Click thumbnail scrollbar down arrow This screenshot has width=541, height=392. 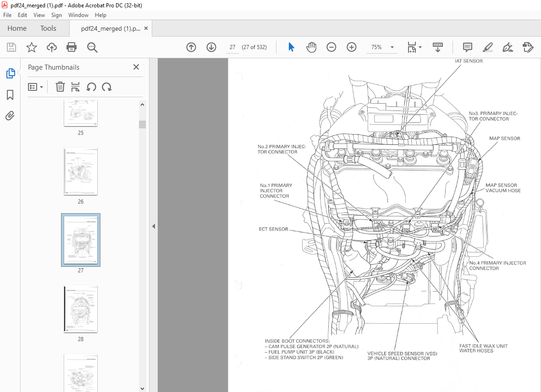click(x=142, y=388)
